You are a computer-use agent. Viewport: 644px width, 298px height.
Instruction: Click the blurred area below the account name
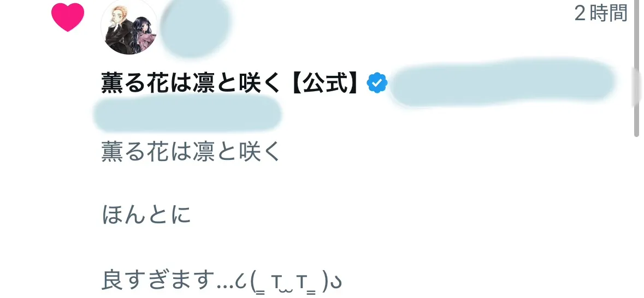pos(187,114)
